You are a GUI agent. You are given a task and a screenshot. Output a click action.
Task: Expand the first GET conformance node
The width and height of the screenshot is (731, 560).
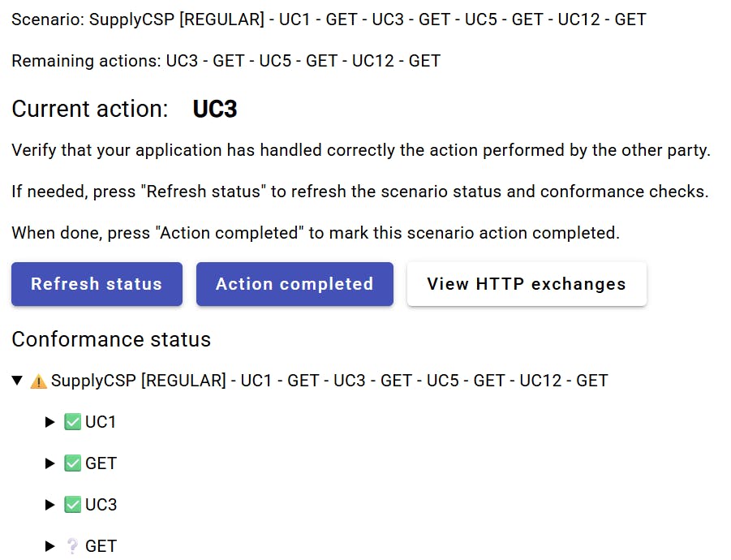pyautogui.click(x=49, y=463)
